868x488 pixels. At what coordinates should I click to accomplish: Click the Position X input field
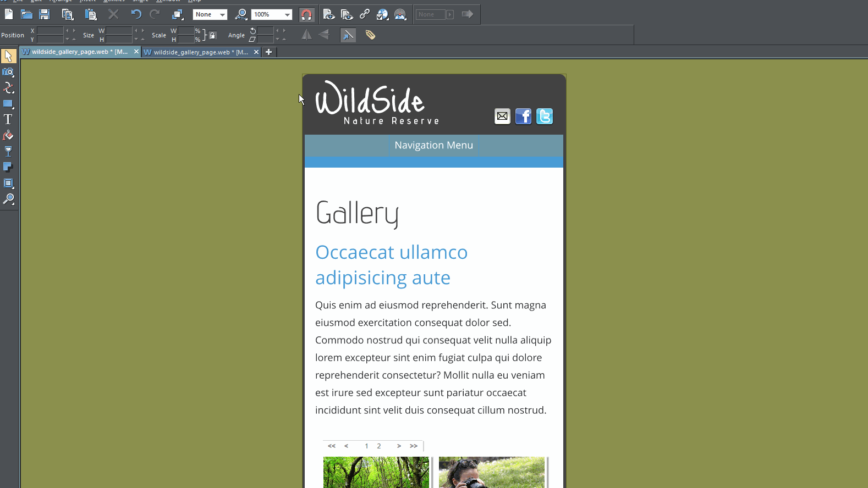tap(50, 31)
